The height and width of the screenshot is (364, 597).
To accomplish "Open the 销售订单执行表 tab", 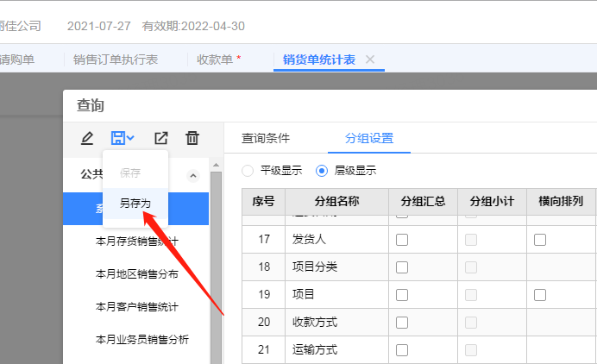I will coord(116,60).
